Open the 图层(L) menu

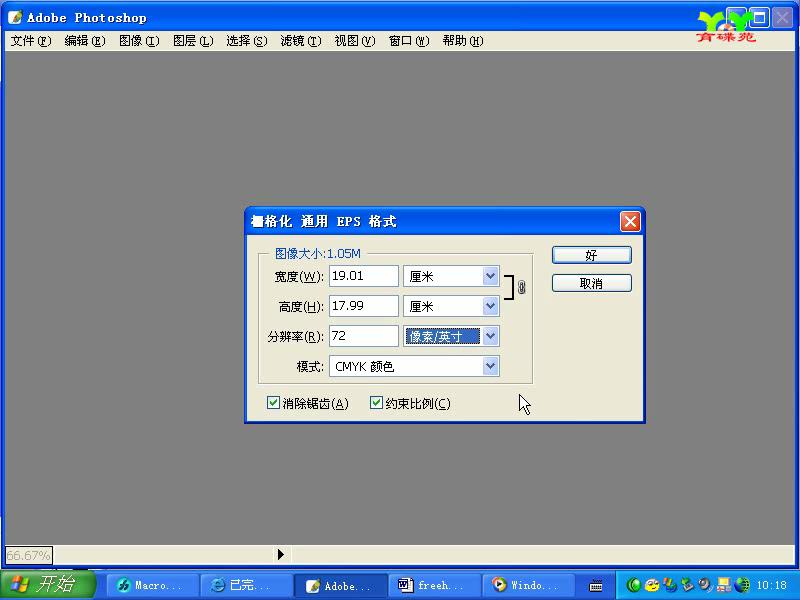[x=193, y=41]
